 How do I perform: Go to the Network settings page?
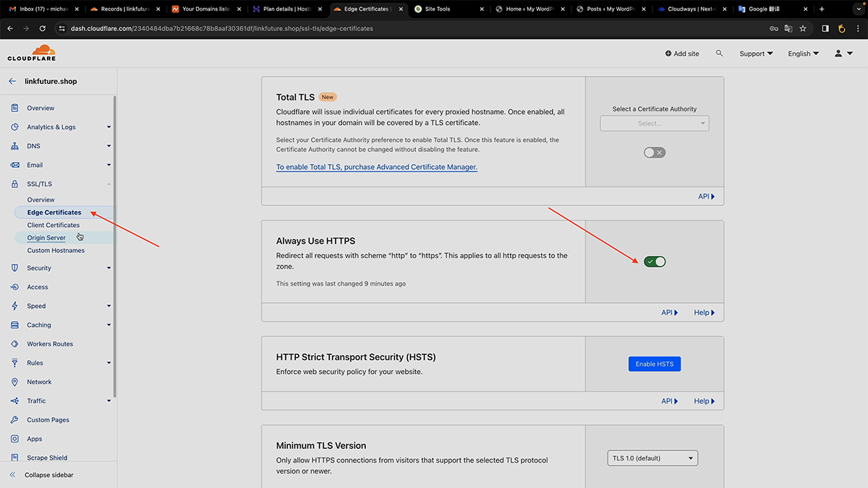pos(39,382)
